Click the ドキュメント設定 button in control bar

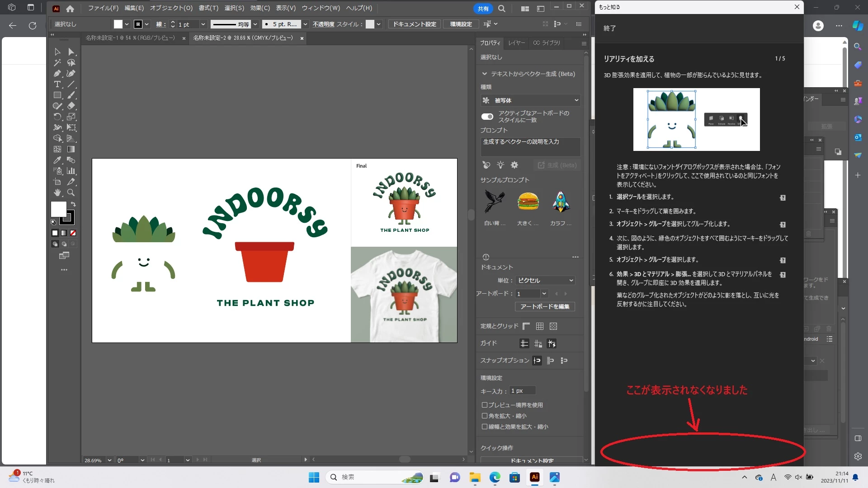point(415,24)
